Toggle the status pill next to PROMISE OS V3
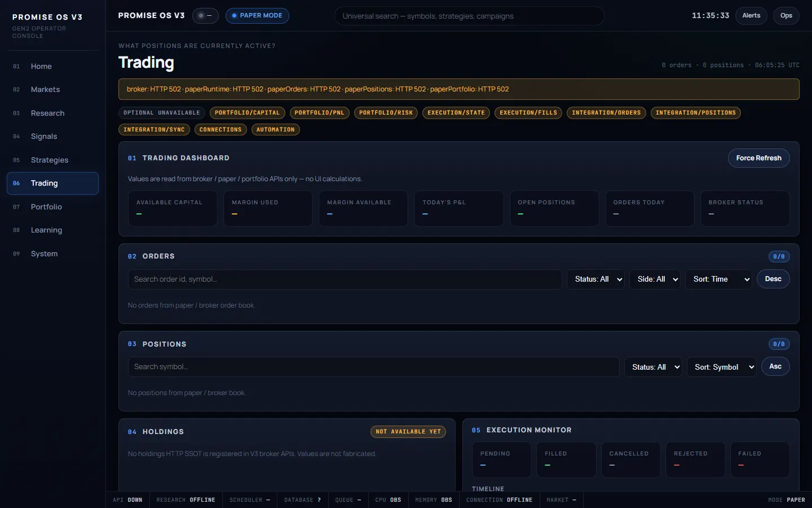Image resolution: width=812 pixels, height=508 pixels. [x=205, y=16]
